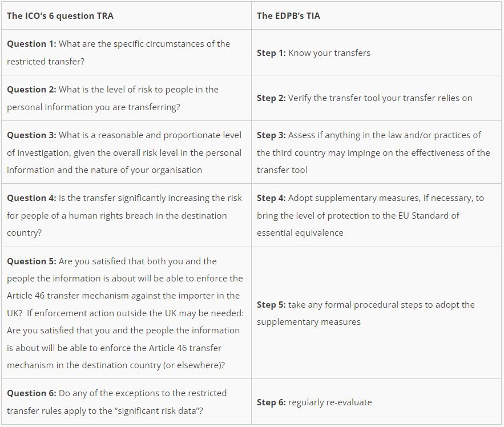Click 'restricted transfer?' text in Question 1
Image resolution: width=504 pixels, height=427 pixels.
coord(46,61)
